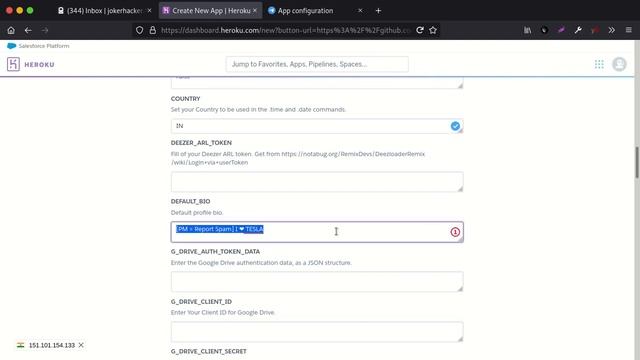This screenshot has width=640, height=360.
Task: Close the App configuration tab
Action: coord(360,11)
